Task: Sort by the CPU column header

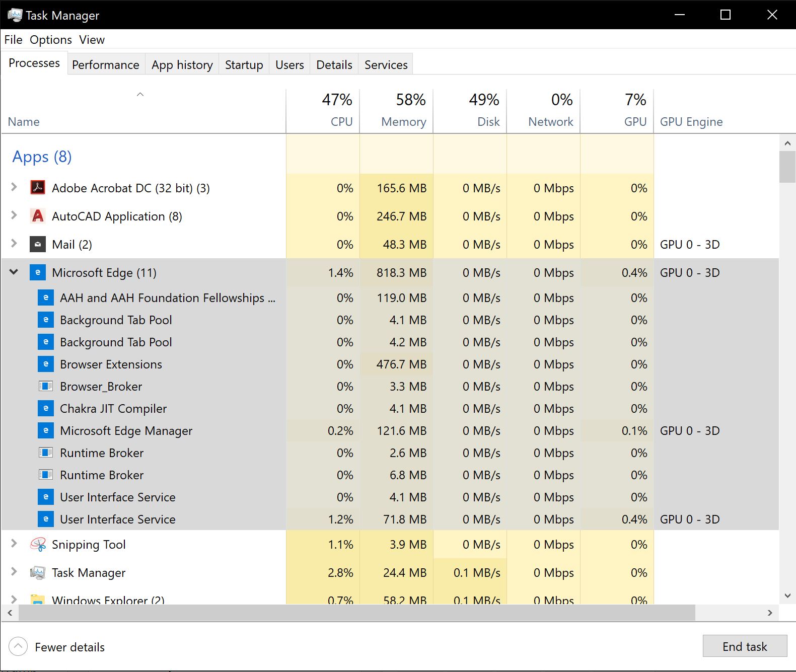Action: tap(323, 112)
